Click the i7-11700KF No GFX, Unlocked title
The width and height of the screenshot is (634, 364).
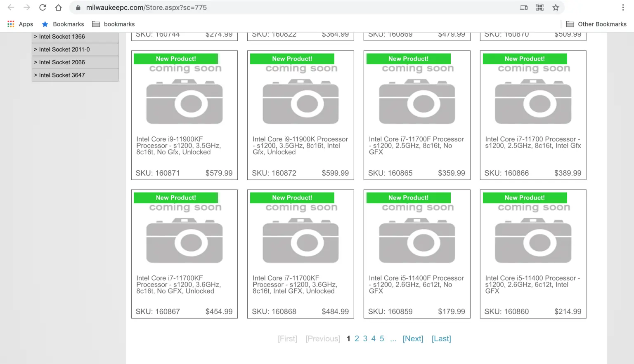pyautogui.click(x=179, y=284)
